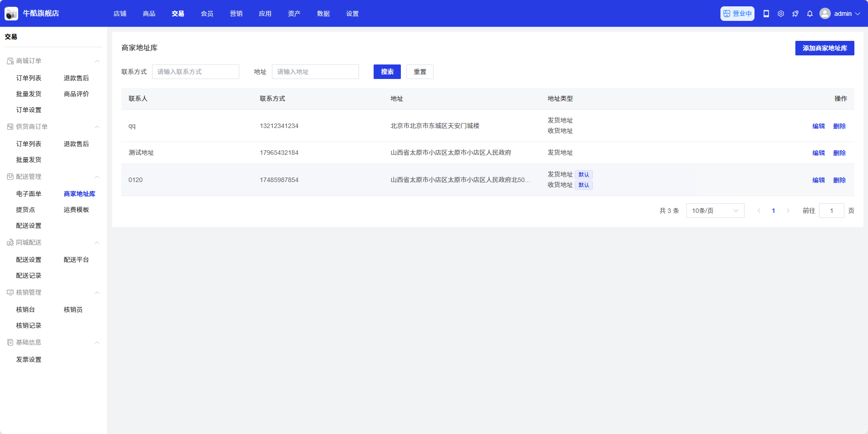The height and width of the screenshot is (434, 868).
Task: Open the 数据 top navigation item
Action: tap(323, 14)
